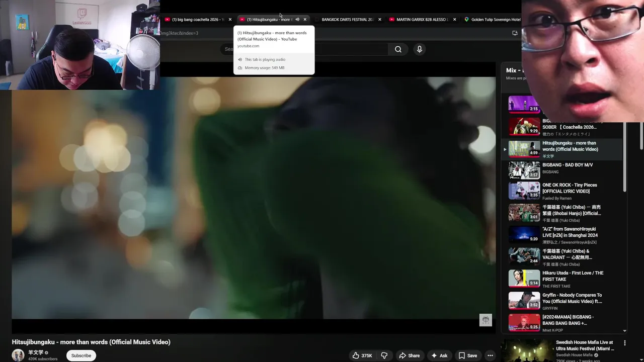Open options menu for Swedish House Mafia video
644x362 pixels.
pyautogui.click(x=625, y=343)
